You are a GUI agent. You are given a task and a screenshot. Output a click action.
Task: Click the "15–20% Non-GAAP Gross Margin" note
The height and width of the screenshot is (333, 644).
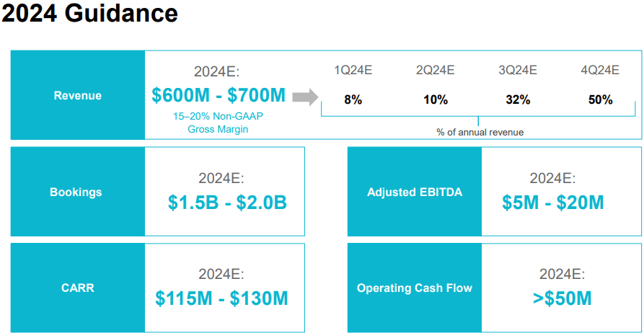[218, 122]
